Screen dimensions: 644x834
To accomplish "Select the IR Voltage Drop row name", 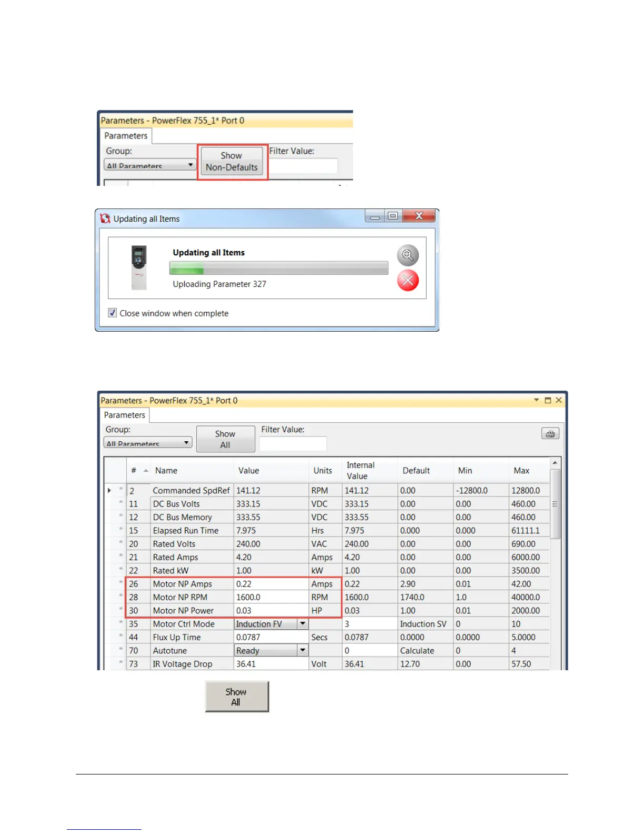I will (183, 664).
